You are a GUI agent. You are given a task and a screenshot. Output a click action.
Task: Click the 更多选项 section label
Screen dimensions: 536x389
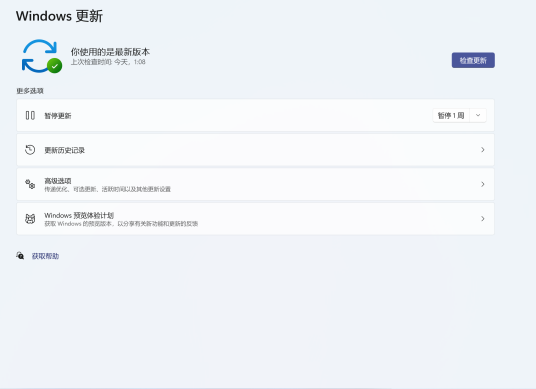pyautogui.click(x=30, y=91)
